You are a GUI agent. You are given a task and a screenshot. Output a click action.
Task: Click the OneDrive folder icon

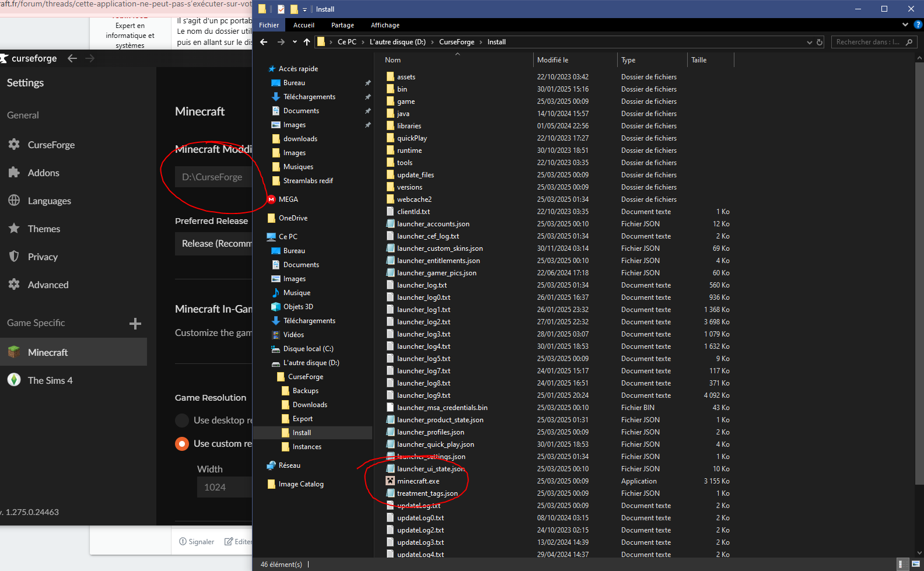[x=271, y=218]
